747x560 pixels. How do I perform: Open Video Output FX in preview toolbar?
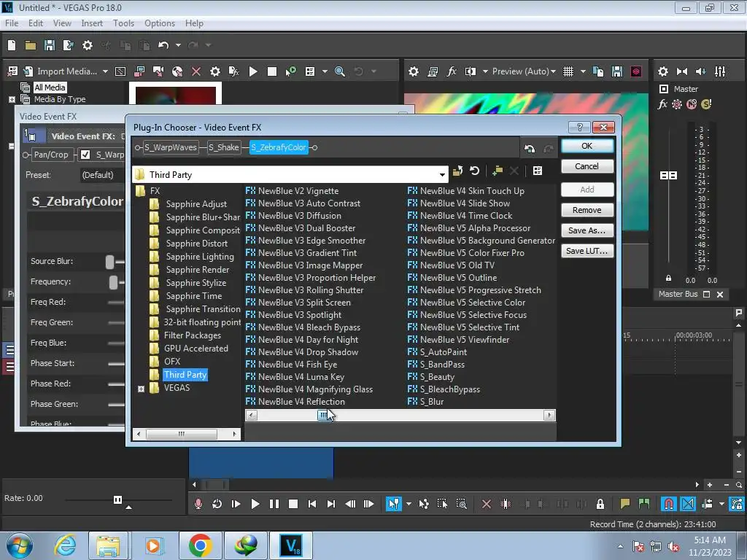452,71
